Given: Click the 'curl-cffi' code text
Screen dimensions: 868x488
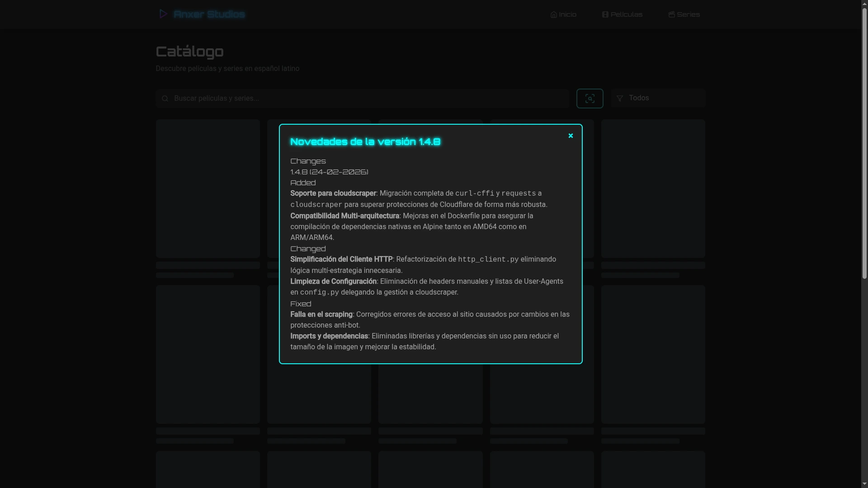Looking at the screenshot, I should 475,193.
